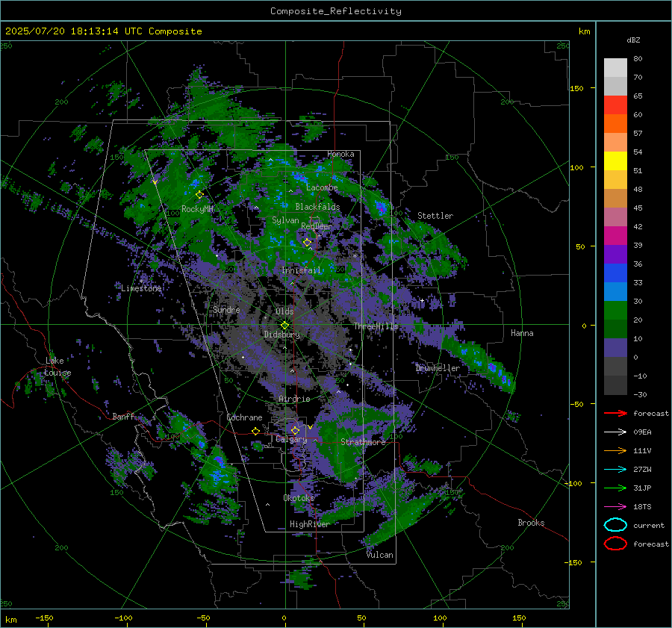Click the Sylvan label on the map
Image resolution: width=672 pixels, height=628 pixels.
pyautogui.click(x=285, y=220)
